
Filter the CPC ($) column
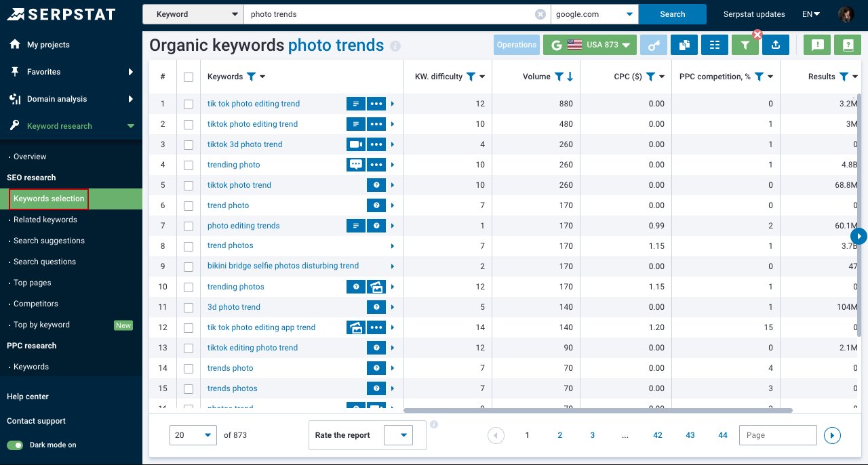[650, 77]
